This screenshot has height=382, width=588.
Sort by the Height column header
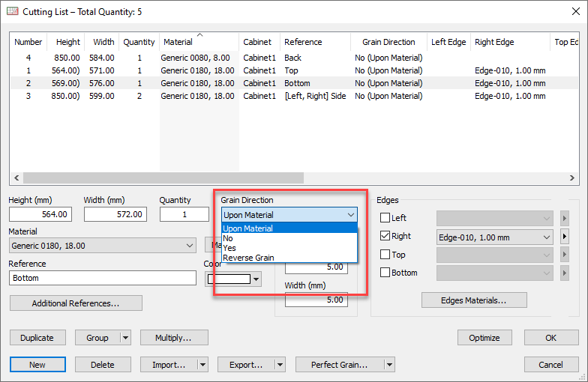(66, 42)
